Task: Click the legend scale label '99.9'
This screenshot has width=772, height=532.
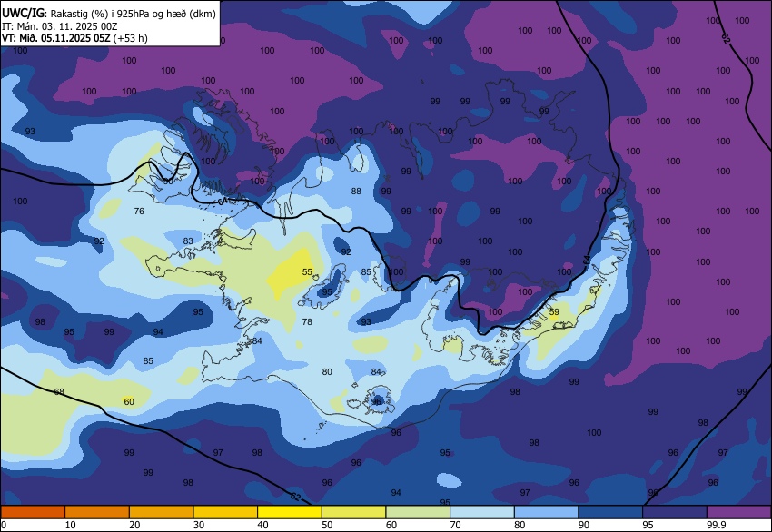Action: pyautogui.click(x=716, y=525)
